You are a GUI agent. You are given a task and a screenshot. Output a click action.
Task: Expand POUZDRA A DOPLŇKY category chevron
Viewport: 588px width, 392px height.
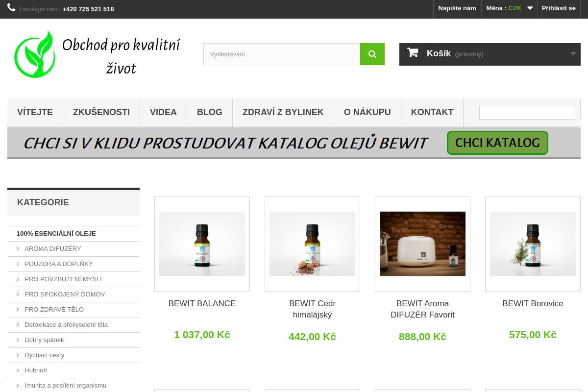tap(18, 264)
